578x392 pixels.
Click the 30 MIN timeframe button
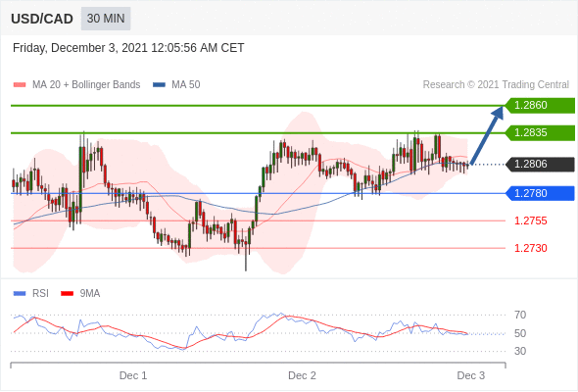tap(106, 19)
